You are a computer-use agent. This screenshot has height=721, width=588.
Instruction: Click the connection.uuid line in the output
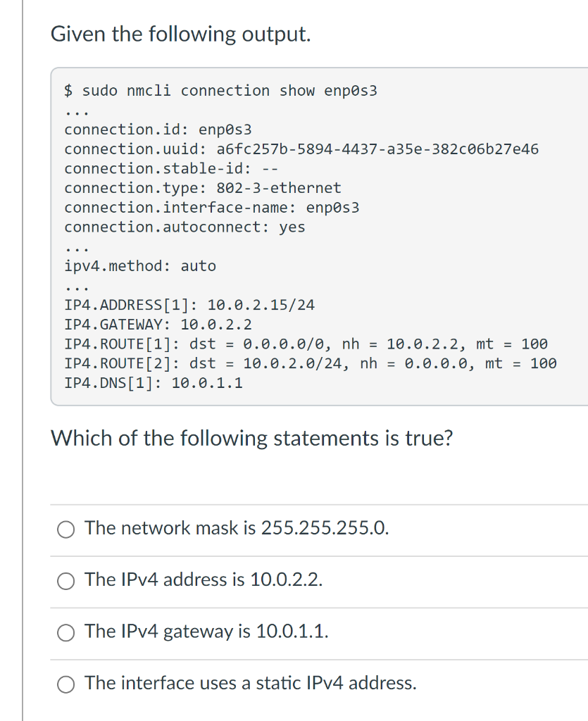301,149
